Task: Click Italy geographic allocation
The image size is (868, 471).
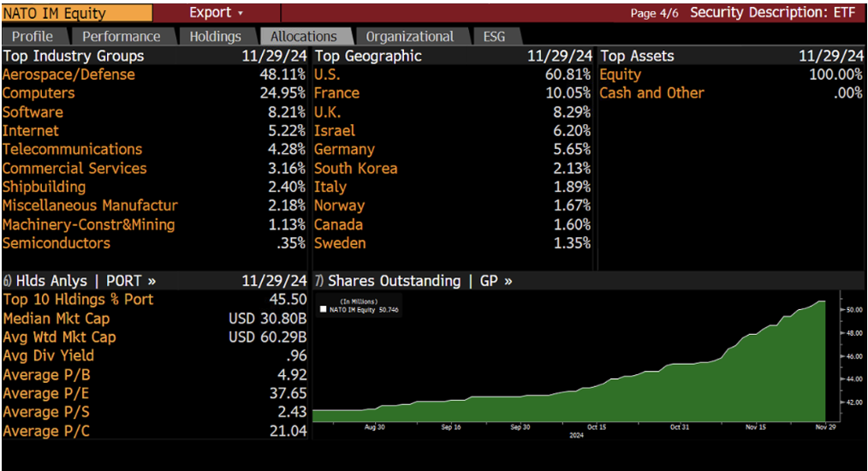Action: (452, 187)
